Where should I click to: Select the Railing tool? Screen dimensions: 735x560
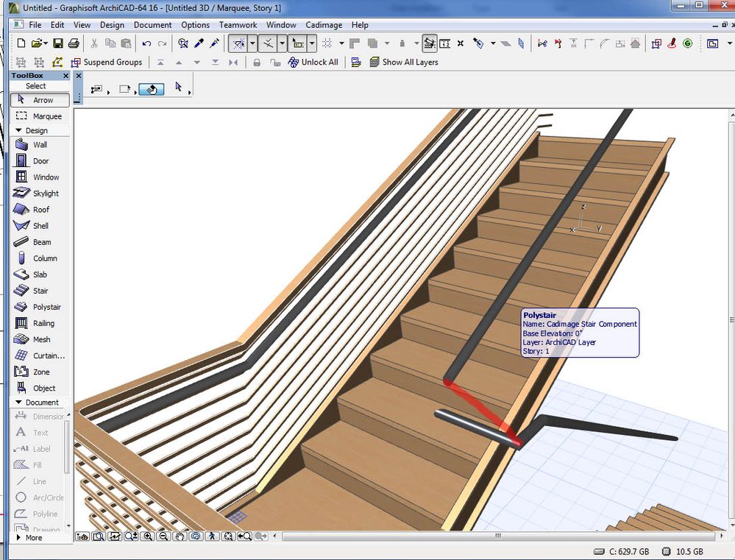click(x=44, y=323)
